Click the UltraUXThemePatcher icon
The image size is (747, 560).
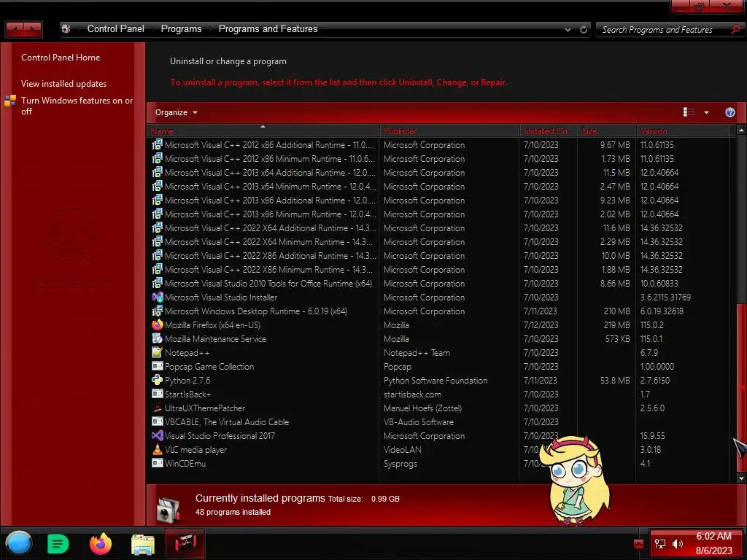pyautogui.click(x=158, y=408)
